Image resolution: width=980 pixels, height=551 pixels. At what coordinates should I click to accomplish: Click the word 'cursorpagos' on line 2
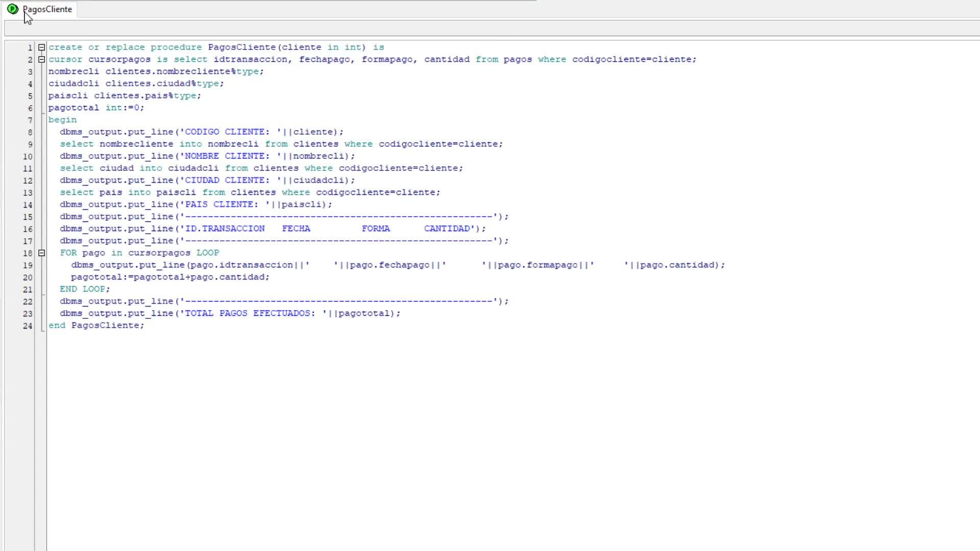(119, 60)
